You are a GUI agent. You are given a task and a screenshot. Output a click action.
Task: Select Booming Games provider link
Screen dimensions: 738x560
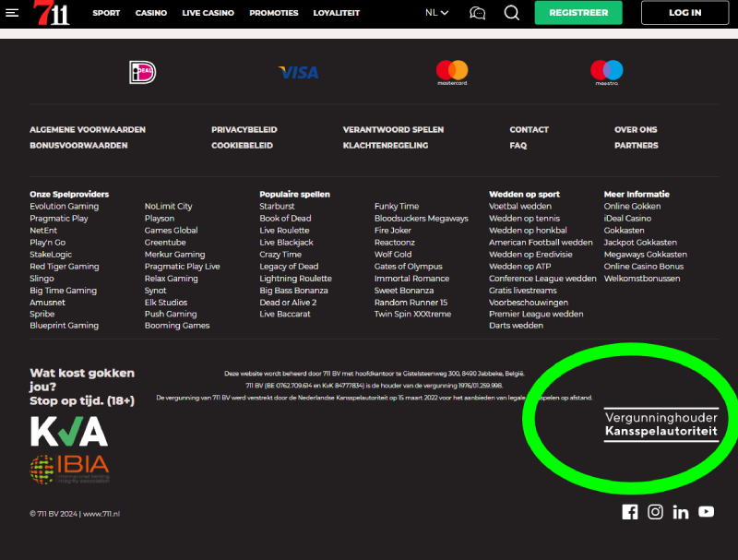[177, 325]
